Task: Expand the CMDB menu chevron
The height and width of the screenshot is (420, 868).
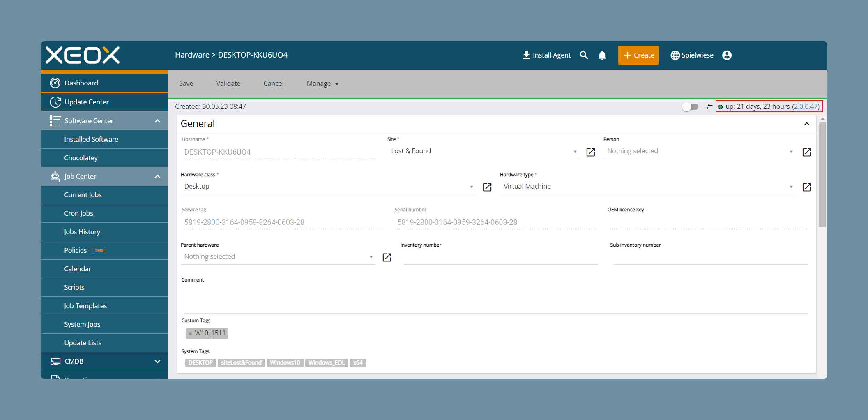Action: 157,361
